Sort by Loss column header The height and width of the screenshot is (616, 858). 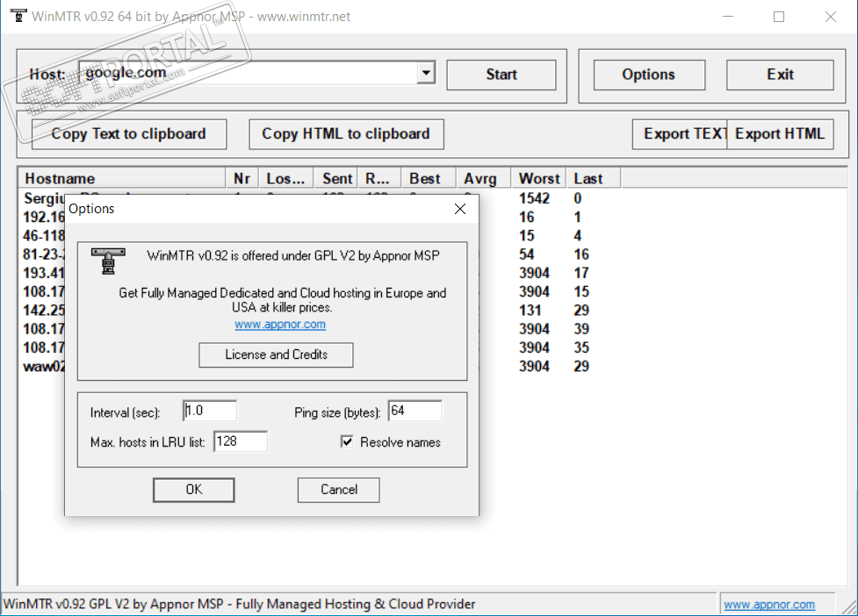tap(285, 179)
